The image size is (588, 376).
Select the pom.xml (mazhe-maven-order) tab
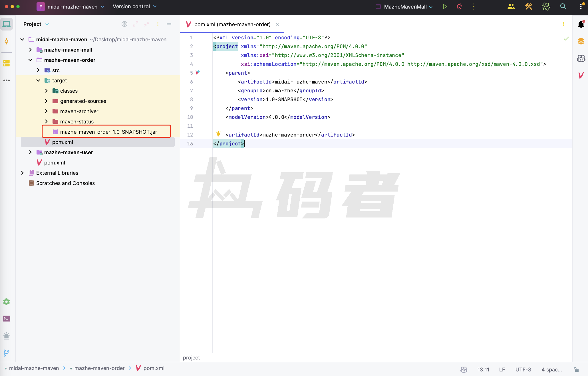pyautogui.click(x=232, y=25)
